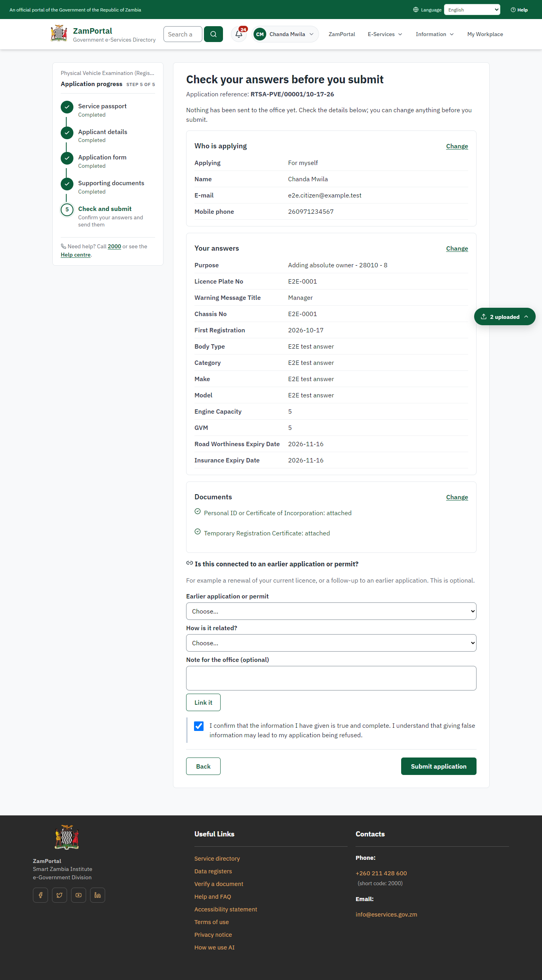Open the Twitter social icon

[60, 895]
